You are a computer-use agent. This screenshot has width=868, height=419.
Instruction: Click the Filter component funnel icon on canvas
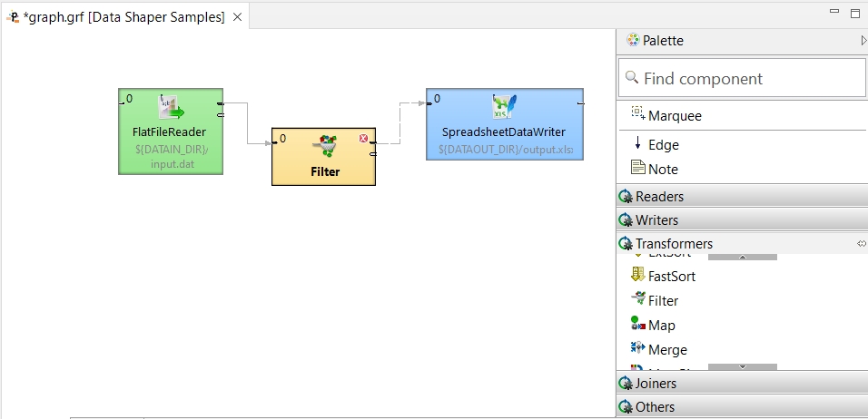325,146
